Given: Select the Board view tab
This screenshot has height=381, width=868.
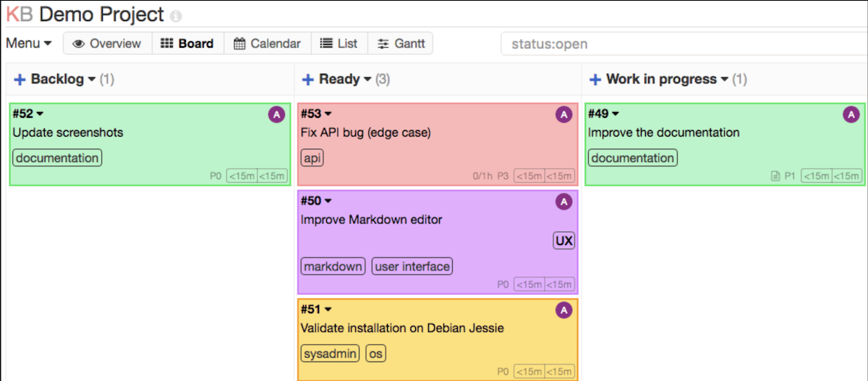Looking at the screenshot, I should click(x=187, y=43).
